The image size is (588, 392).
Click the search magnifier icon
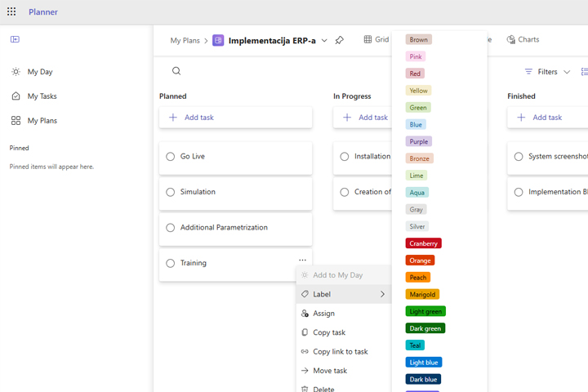click(176, 71)
